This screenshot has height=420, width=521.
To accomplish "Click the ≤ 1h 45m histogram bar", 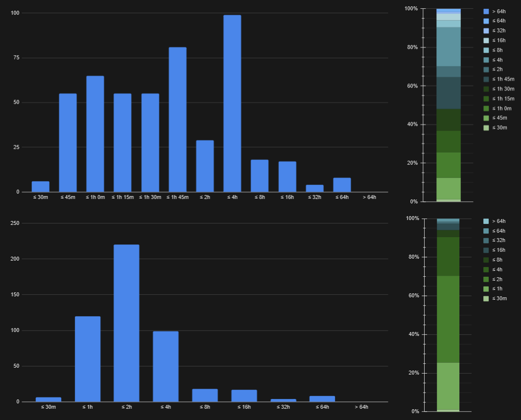I will (178, 119).
